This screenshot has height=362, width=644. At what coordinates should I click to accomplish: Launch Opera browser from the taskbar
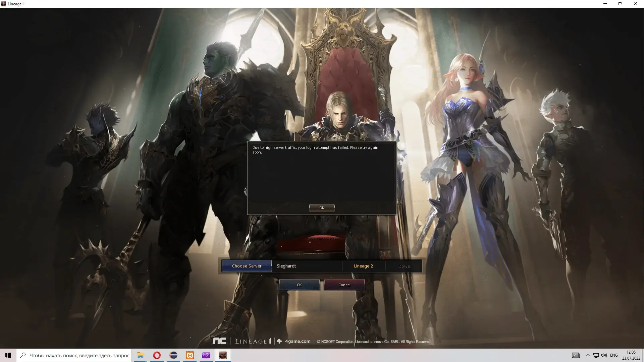(x=157, y=355)
